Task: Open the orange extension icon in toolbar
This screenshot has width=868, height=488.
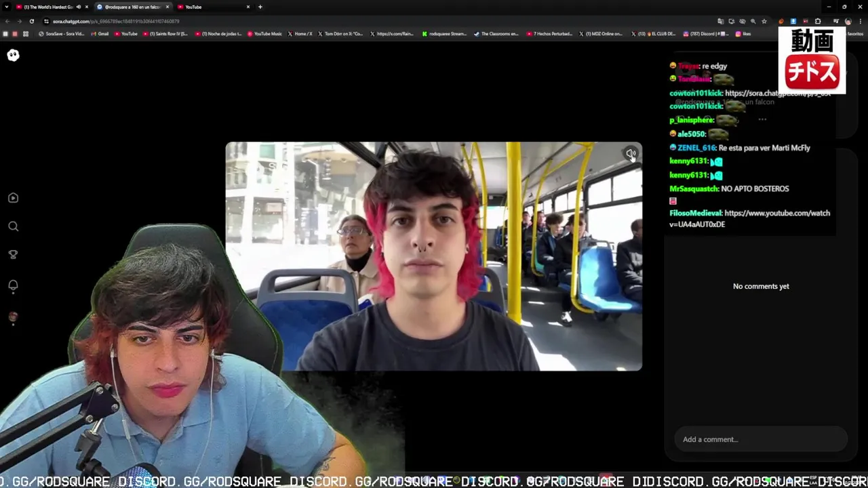Action: pyautogui.click(x=781, y=21)
